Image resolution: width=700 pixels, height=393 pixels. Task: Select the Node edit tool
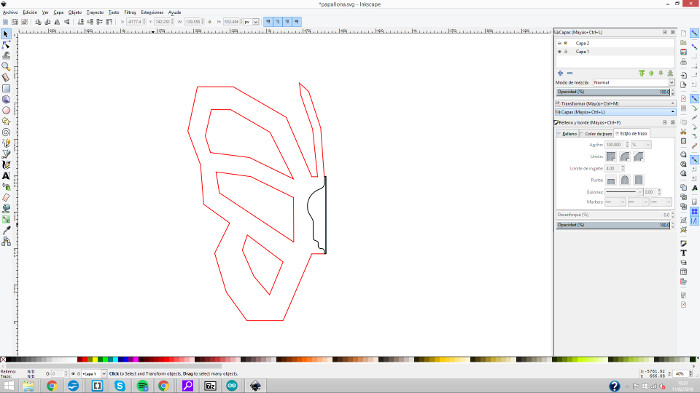click(x=6, y=45)
